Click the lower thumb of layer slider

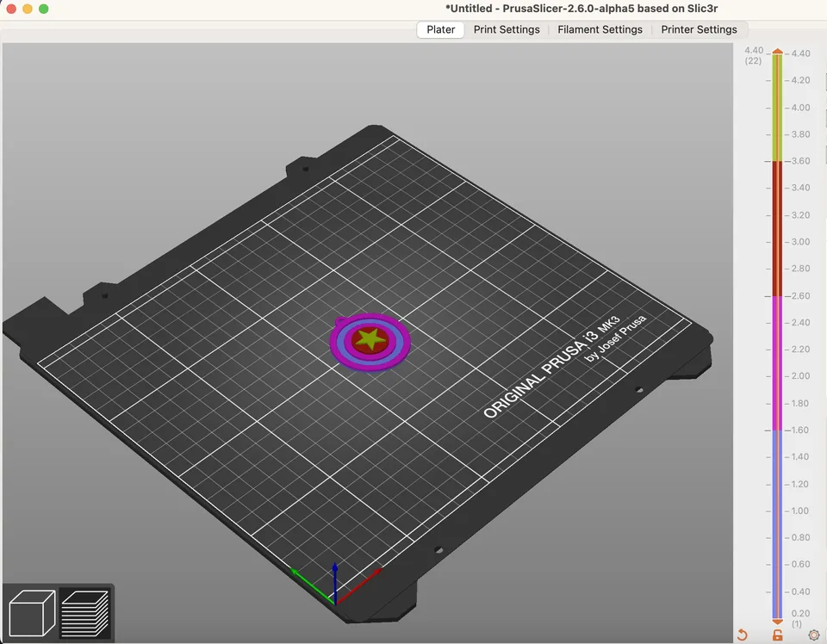pos(777,622)
